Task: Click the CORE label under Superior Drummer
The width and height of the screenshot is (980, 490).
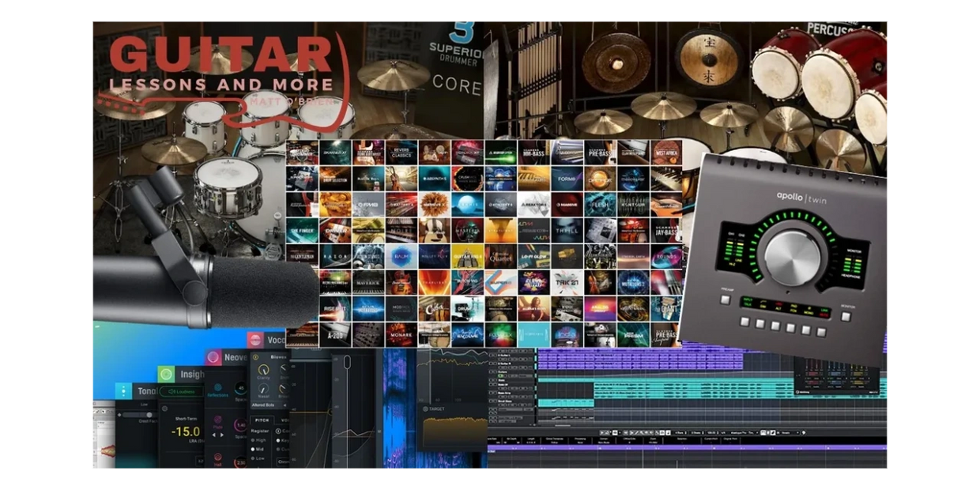Action: pyautogui.click(x=457, y=84)
